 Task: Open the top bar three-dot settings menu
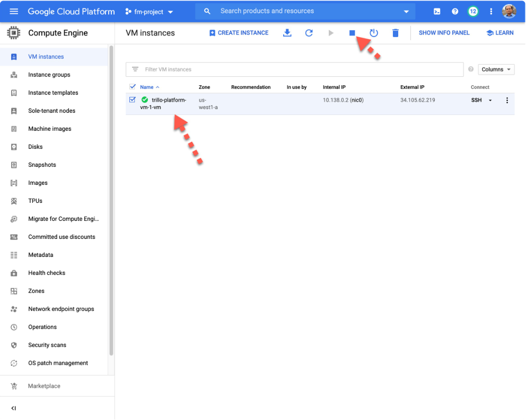tap(491, 12)
